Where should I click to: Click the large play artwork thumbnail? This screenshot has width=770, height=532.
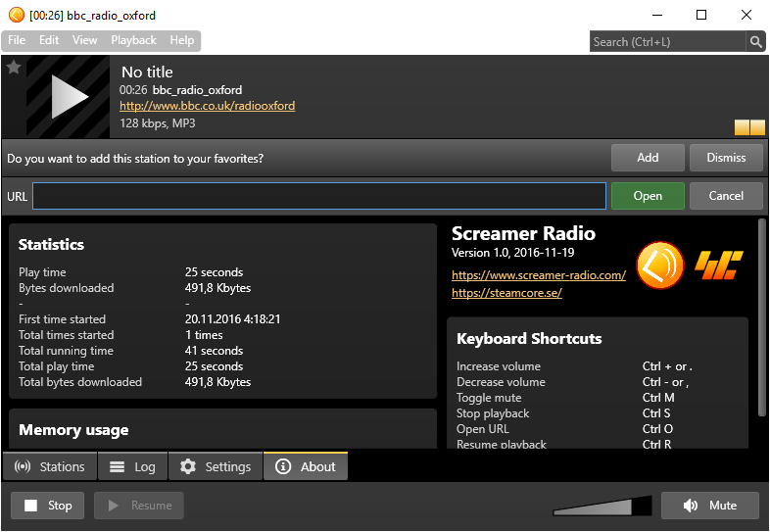pyautogui.click(x=68, y=97)
